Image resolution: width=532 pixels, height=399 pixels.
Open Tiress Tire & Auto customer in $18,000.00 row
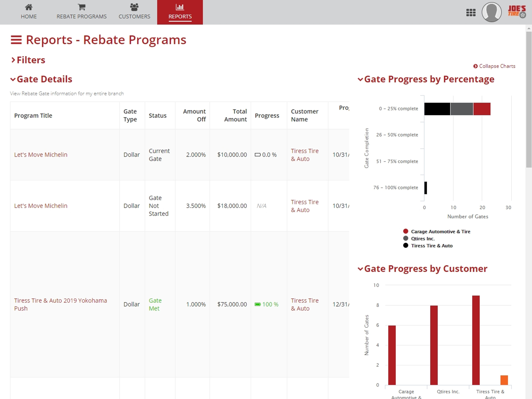(305, 206)
